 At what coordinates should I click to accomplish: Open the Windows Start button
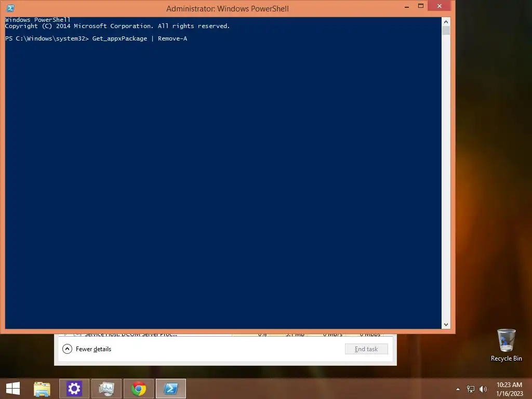coord(13,389)
